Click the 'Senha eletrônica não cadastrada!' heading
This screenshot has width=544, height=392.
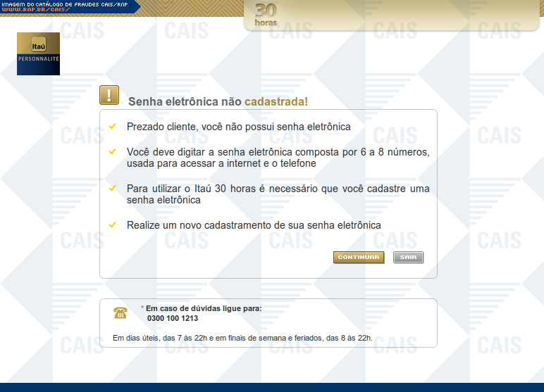218,102
